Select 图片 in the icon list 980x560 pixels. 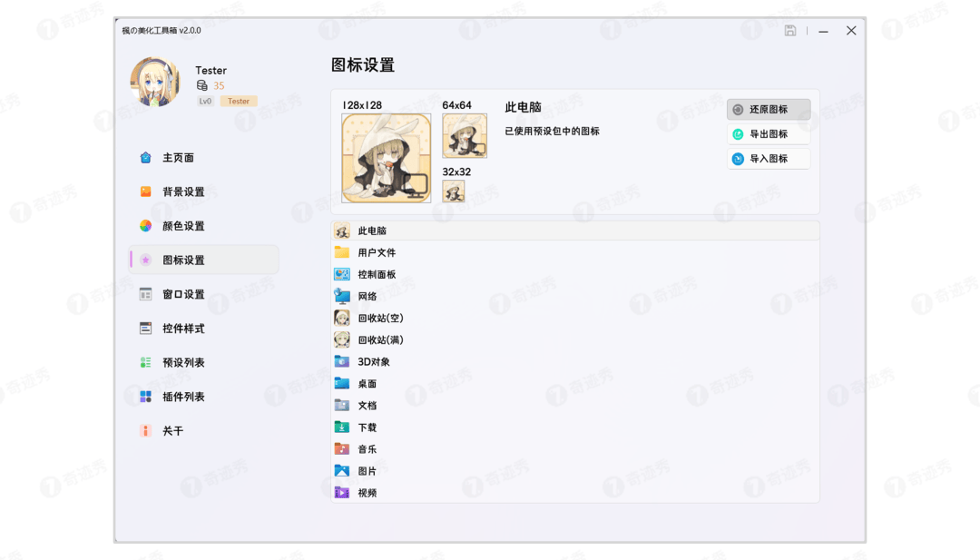(x=575, y=471)
